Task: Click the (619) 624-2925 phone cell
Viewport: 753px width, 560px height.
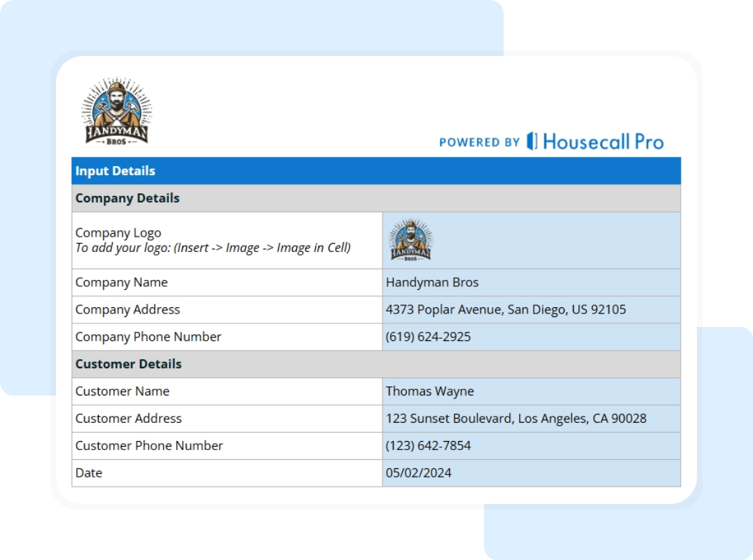Action: coord(531,337)
